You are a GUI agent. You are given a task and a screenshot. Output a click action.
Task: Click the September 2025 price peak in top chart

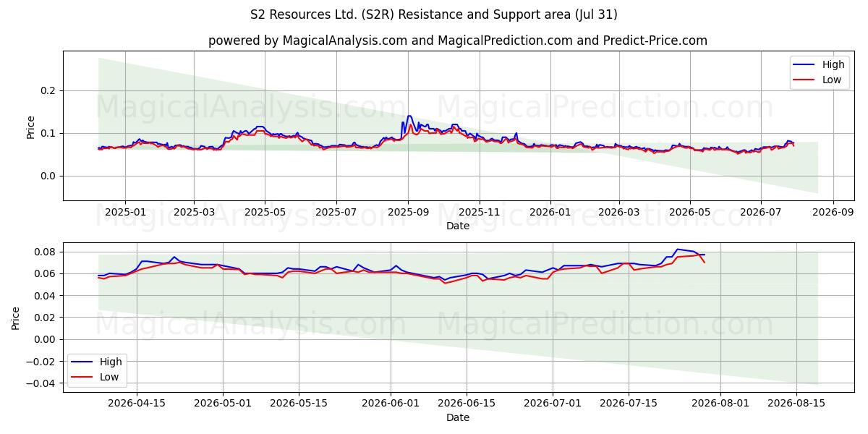point(409,116)
